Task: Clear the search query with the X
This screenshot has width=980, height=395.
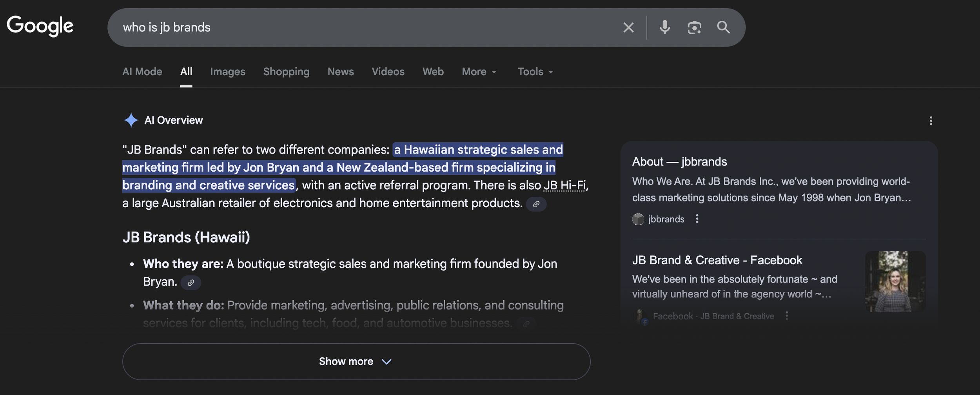Action: tap(628, 27)
